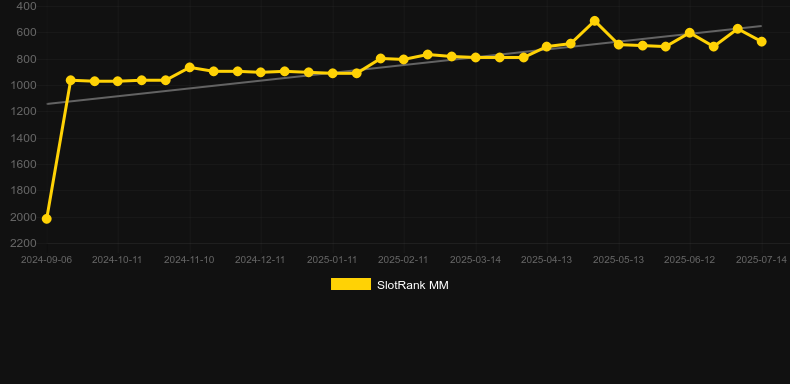Select the highest peak data point near 500
The image size is (790, 384).
595,21
